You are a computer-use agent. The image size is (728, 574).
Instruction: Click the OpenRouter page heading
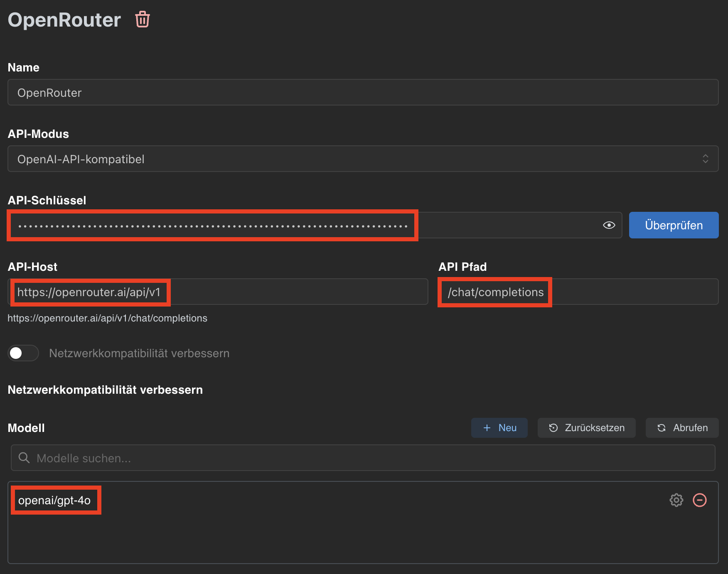click(64, 20)
